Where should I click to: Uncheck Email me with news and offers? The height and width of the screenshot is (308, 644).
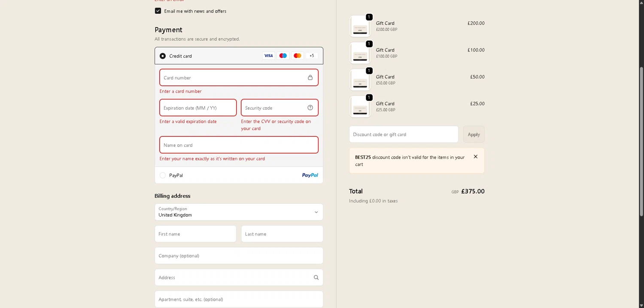(158, 11)
